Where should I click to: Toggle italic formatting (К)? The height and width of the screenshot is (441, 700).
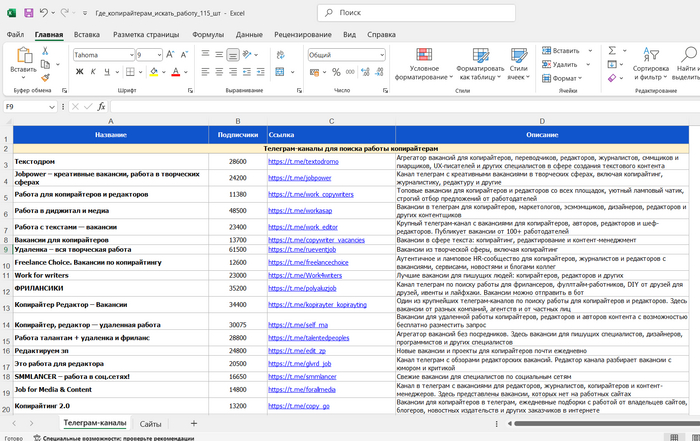pos(92,72)
